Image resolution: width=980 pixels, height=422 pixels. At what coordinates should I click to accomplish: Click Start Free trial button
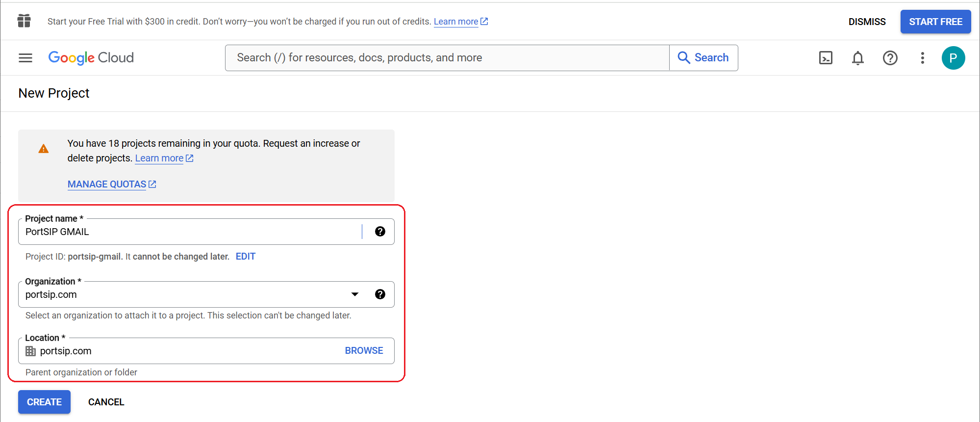point(935,22)
